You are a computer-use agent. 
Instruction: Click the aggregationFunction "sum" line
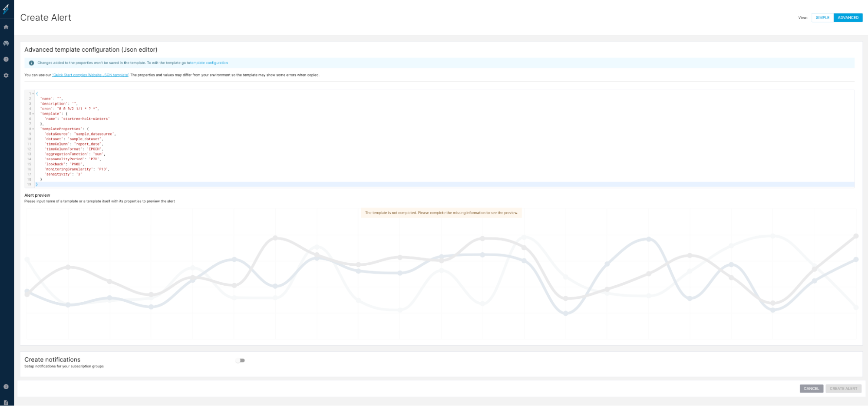click(75, 154)
